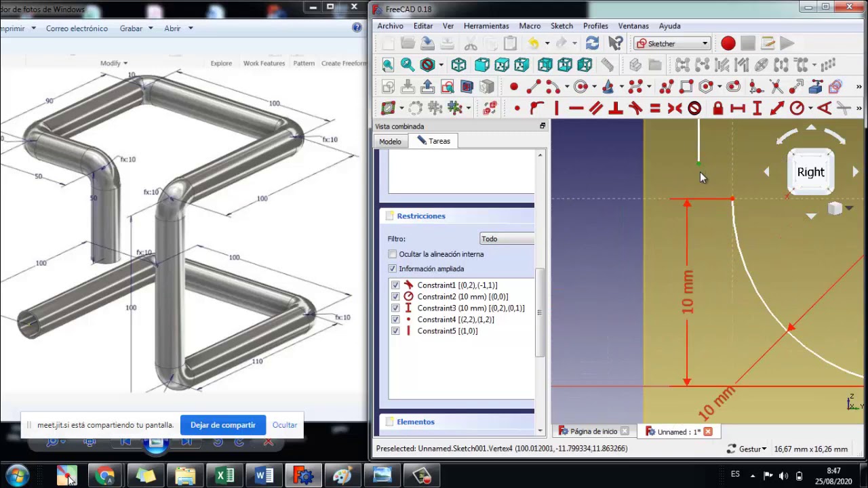Uncheck the Constraint2 (10 mm) checkbox

click(395, 297)
